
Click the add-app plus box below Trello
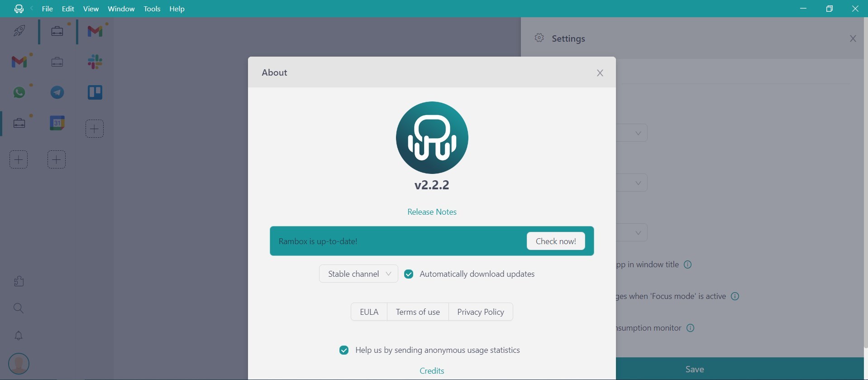[x=95, y=129]
